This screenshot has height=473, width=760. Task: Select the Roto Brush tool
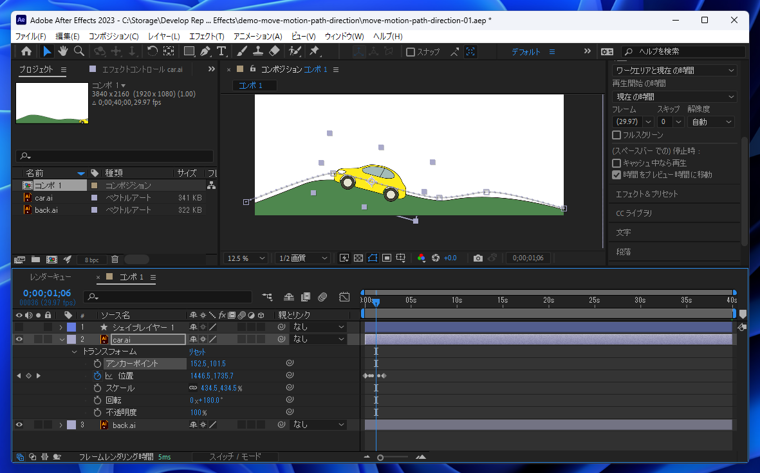(x=295, y=51)
